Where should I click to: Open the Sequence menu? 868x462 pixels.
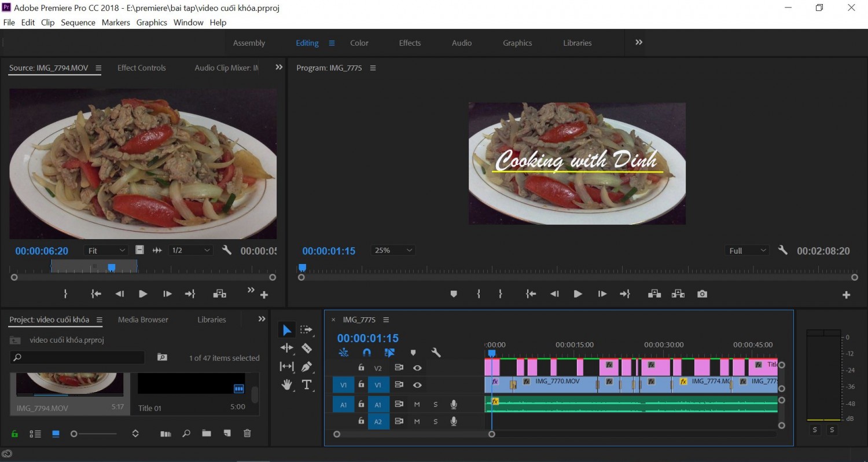tap(78, 23)
